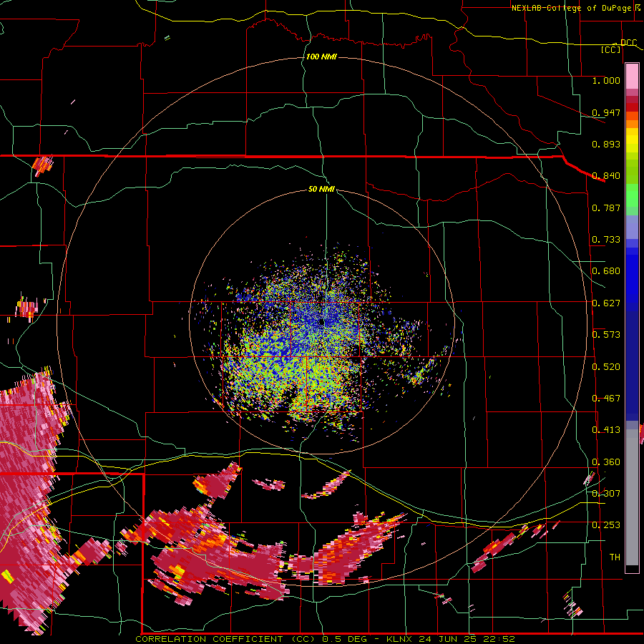Screen dimensions: 644x644
Task: Click the 0.733 scale value
Action: point(606,240)
